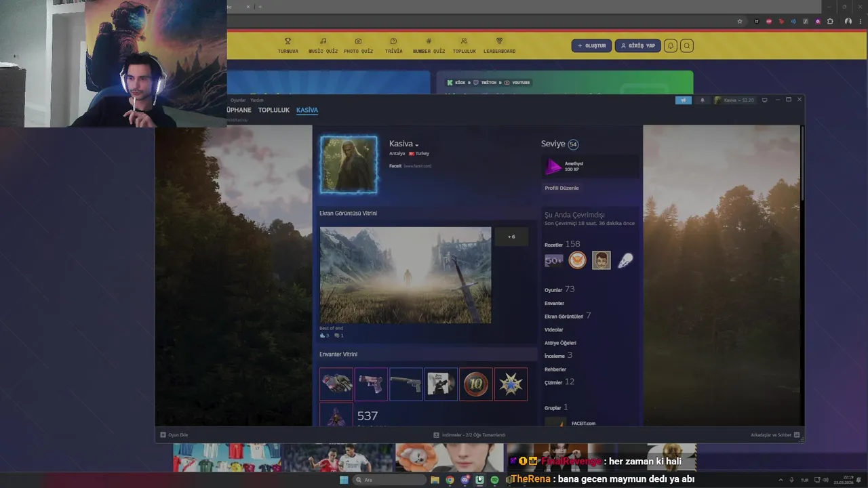The image size is (868, 488).
Task: Open the misty field screenshot thumbnail
Action: point(406,275)
